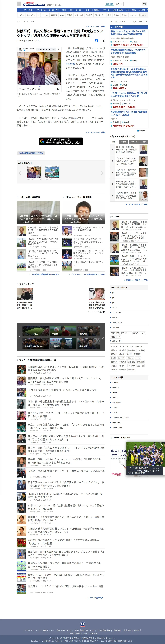This screenshot has height=644, width=165.
Task: Click the 編集ポリシー footer link
Action: 48,630
